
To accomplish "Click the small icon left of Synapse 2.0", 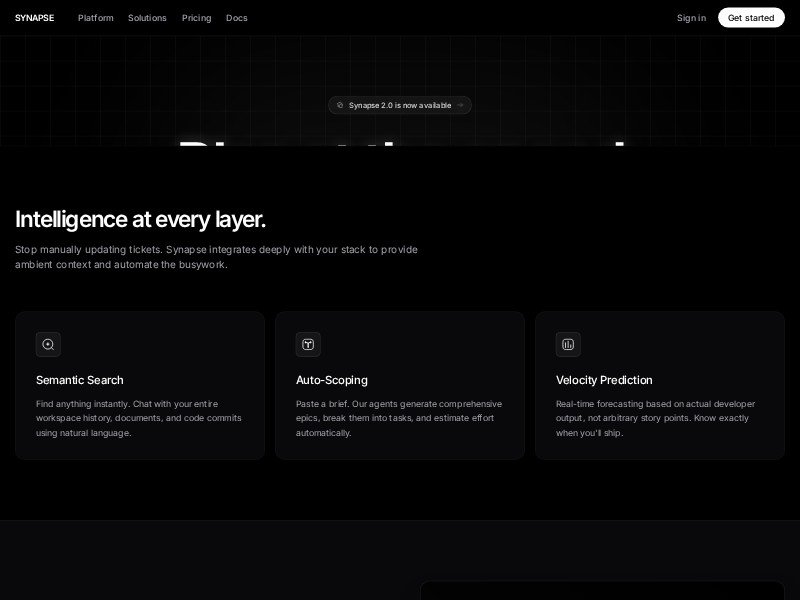I will pyautogui.click(x=340, y=105).
